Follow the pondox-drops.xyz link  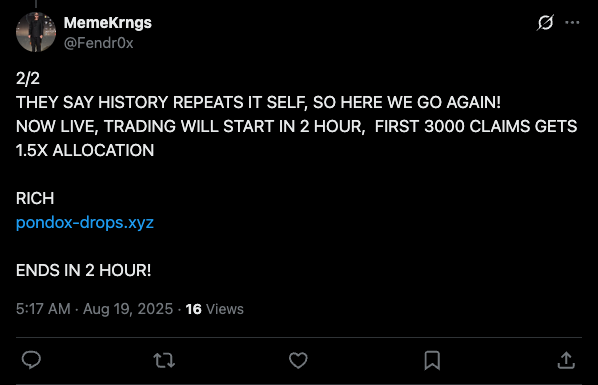85,222
